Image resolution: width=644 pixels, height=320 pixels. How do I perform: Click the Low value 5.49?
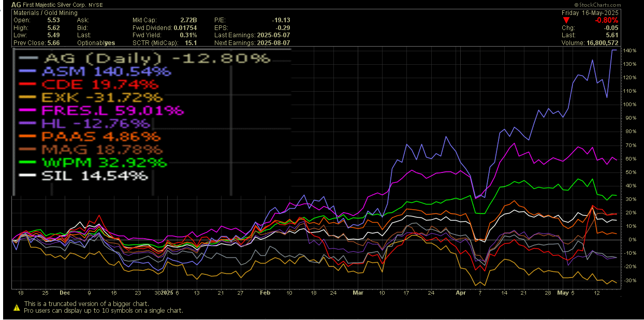tap(53, 35)
